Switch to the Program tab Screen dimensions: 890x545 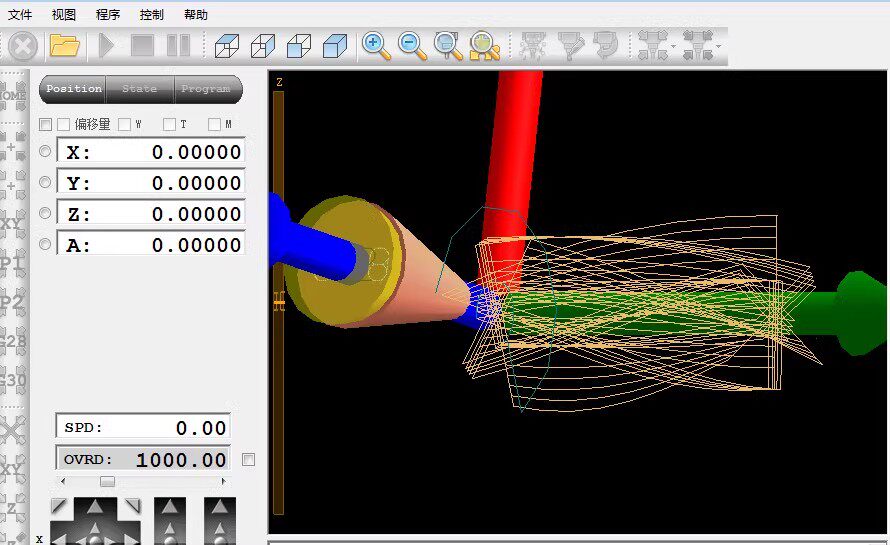pos(207,89)
